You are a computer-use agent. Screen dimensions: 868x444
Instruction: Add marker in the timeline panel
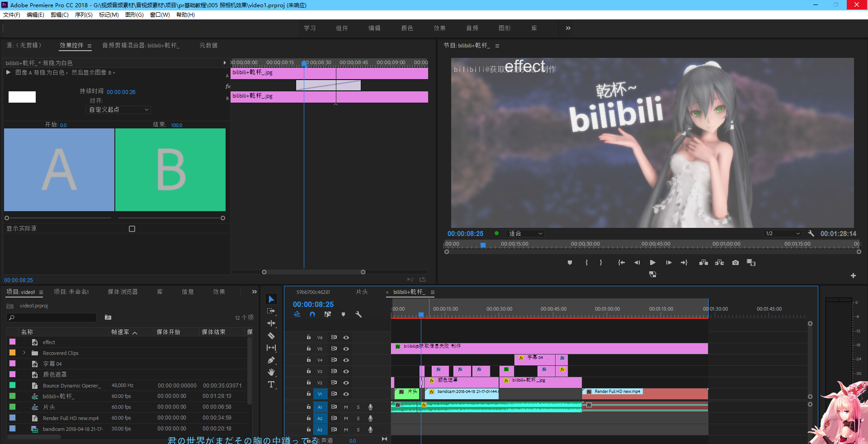coord(343,314)
